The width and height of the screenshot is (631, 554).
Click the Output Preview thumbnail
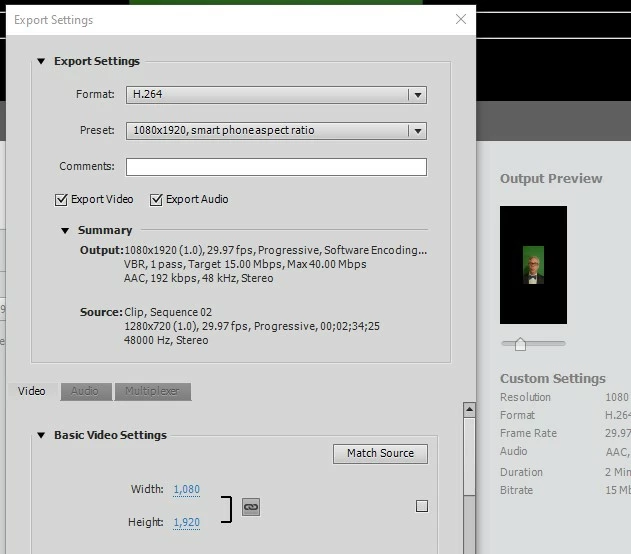[x=533, y=265]
